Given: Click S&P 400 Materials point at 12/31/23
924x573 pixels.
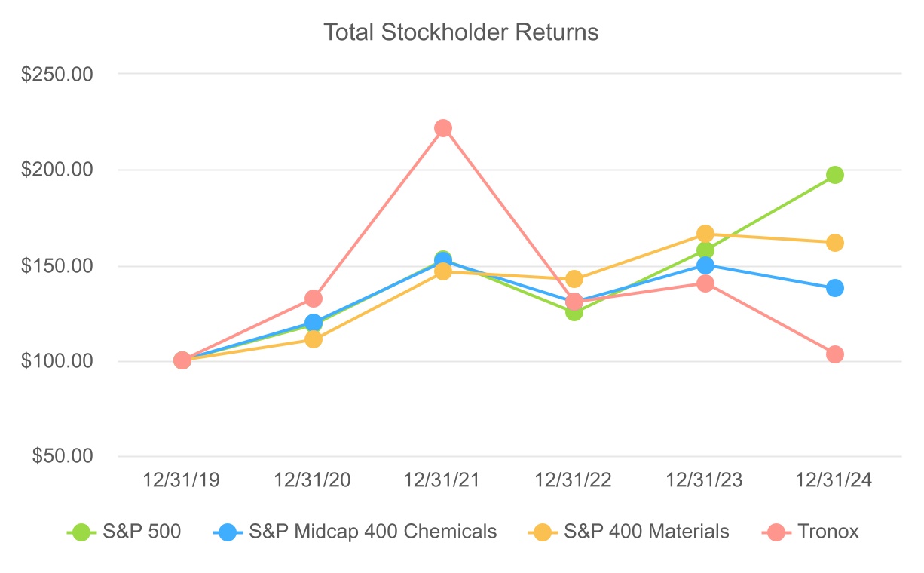Looking at the screenshot, I should pos(705,234).
